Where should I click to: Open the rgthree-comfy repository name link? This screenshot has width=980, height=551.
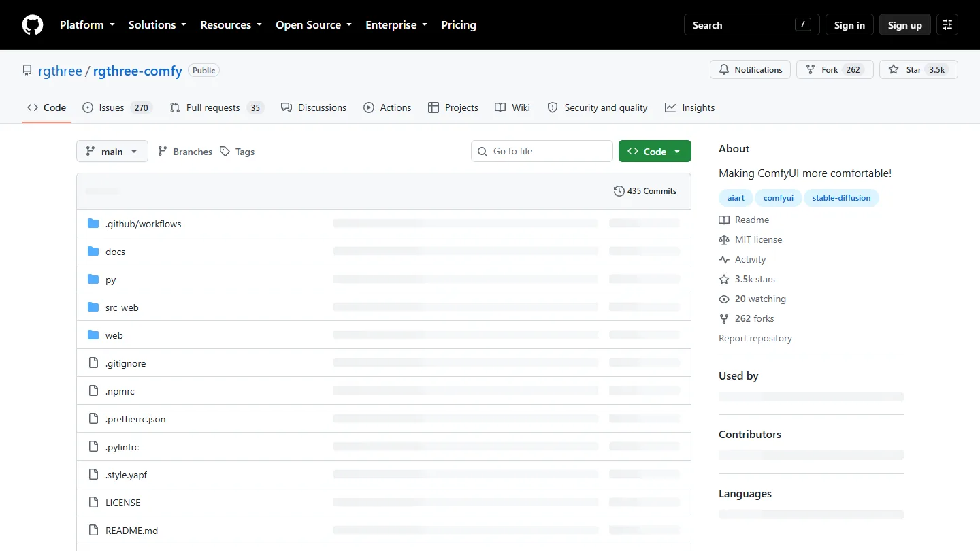tap(137, 71)
